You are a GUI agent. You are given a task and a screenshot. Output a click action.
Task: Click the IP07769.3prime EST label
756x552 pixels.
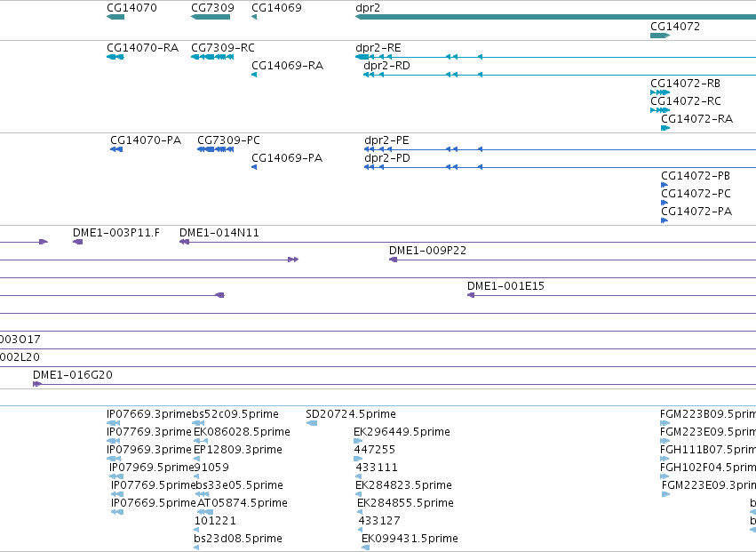(x=149, y=432)
